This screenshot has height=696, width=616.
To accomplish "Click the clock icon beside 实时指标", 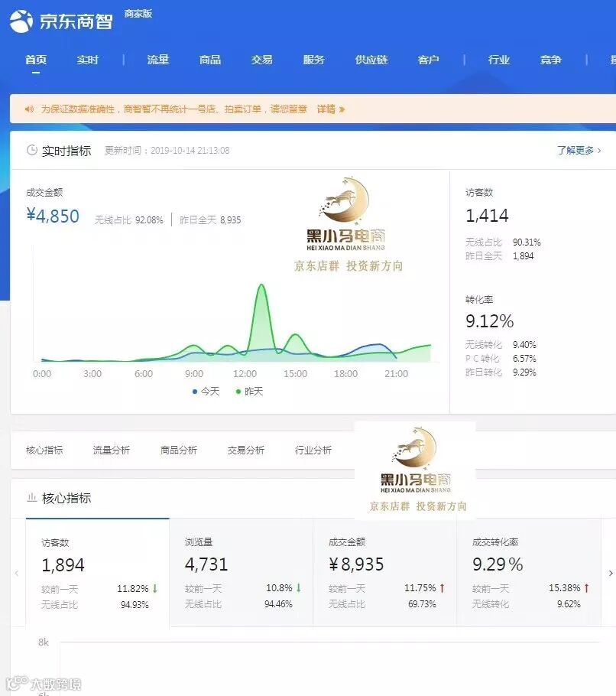I will (x=32, y=150).
